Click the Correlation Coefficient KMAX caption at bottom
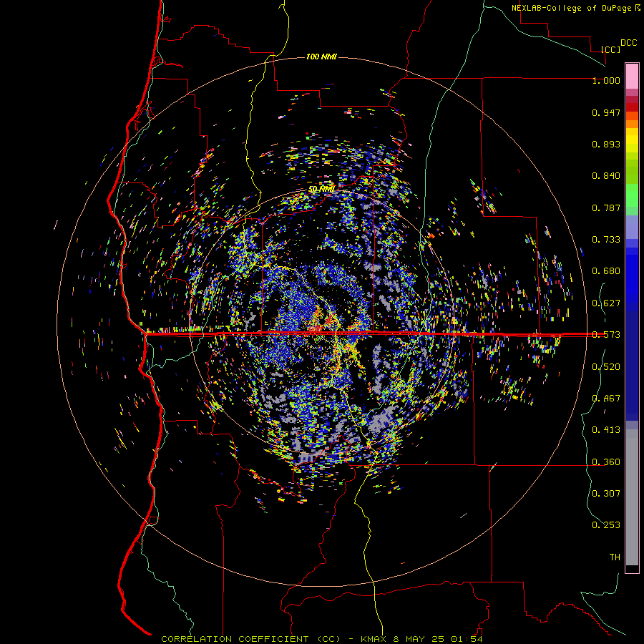Viewport: 644px width, 644px height. tap(321, 639)
